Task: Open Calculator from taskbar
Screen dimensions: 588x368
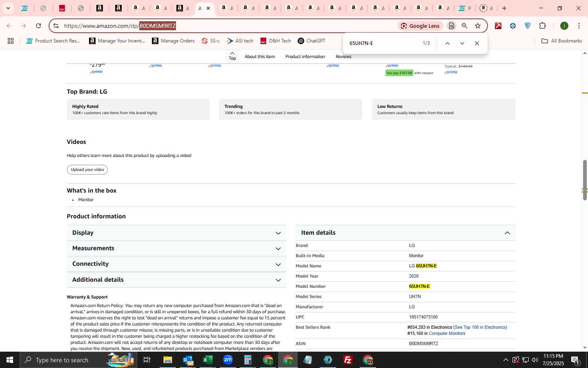Action: tap(248, 360)
